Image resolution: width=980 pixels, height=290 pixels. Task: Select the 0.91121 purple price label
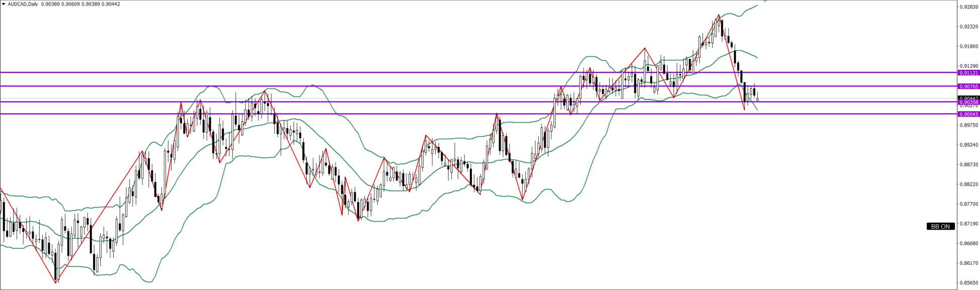968,73
